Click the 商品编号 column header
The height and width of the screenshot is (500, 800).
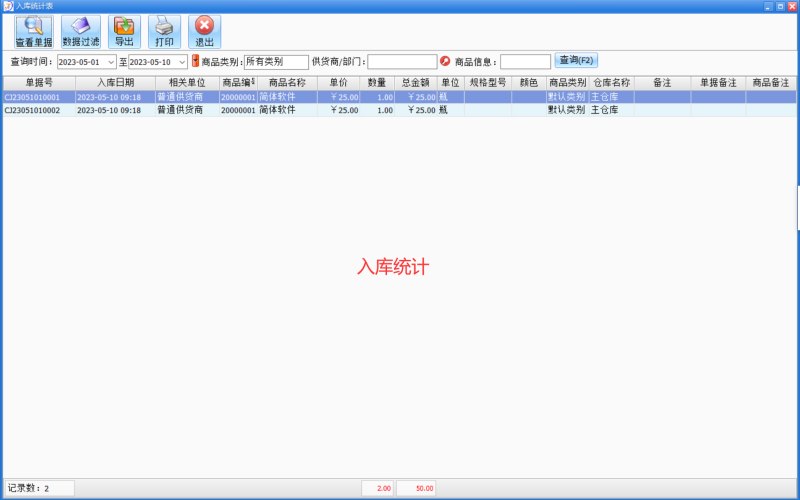pos(238,83)
